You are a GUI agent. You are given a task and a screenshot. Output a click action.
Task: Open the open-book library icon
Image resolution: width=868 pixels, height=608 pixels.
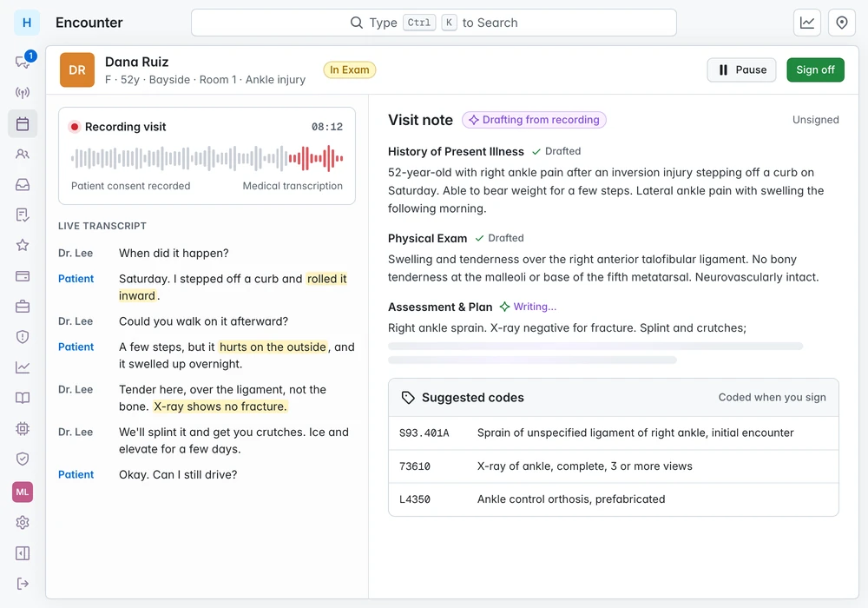(x=23, y=398)
